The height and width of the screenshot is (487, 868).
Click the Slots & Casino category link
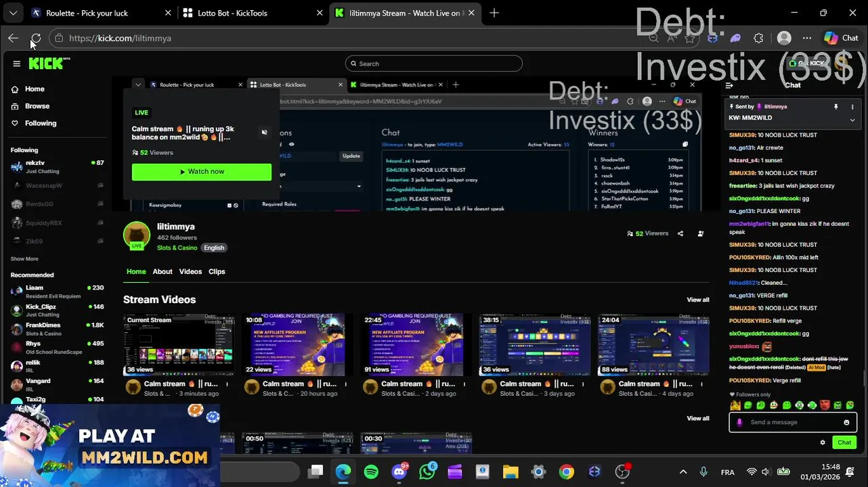pyautogui.click(x=177, y=248)
